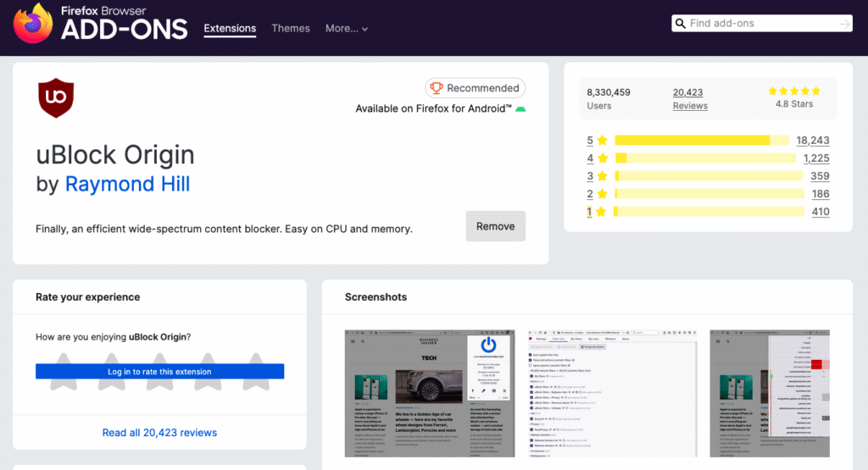
Task: Remove the uBlock Origin extension
Action: coord(495,226)
